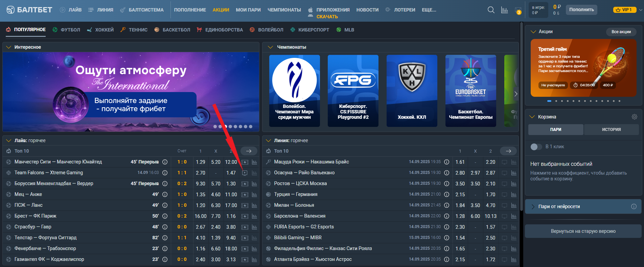Show info icon for Барселона — Валенсия
644x267 pixels.
pos(446,216)
